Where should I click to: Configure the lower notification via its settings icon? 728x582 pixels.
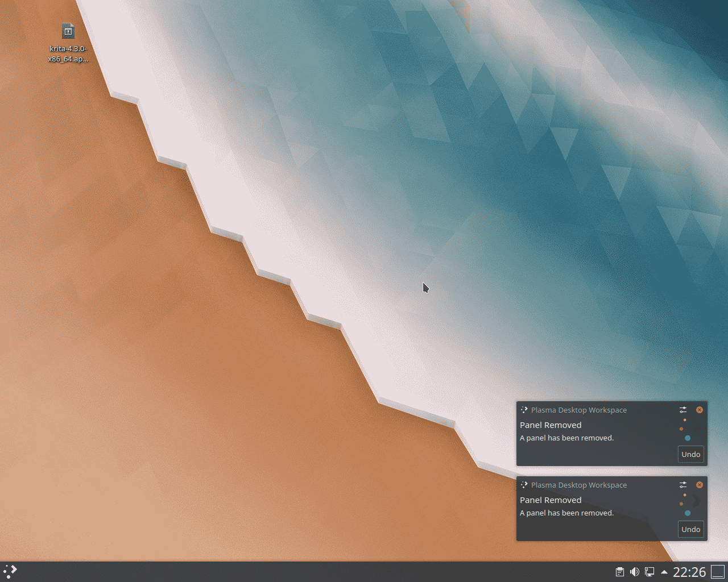click(x=683, y=485)
